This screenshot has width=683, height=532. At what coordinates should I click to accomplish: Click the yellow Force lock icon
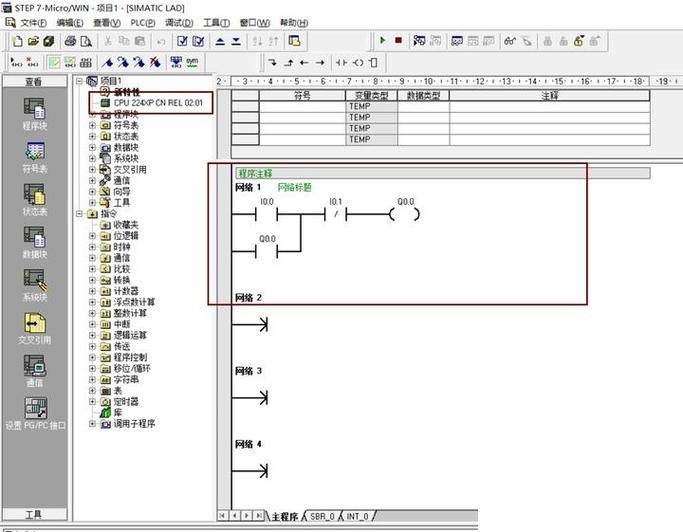pos(579,41)
